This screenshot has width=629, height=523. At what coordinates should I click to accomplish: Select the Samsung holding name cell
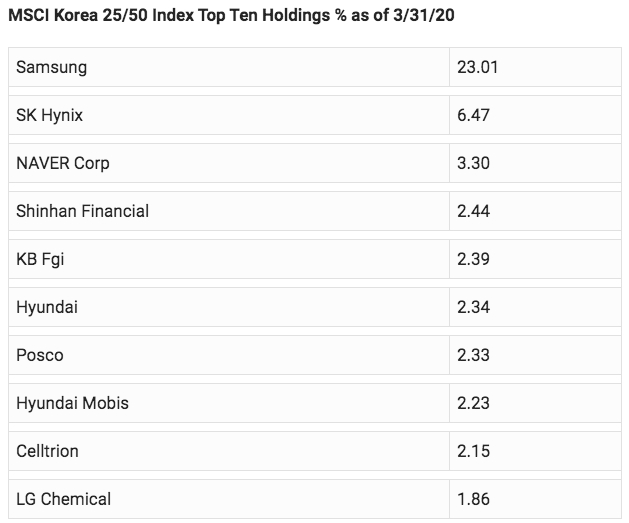click(x=52, y=68)
